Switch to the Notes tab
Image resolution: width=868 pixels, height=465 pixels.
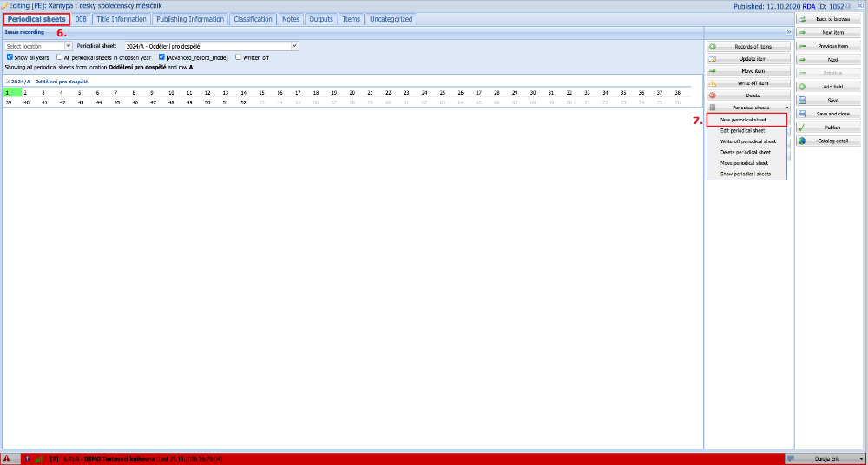291,19
